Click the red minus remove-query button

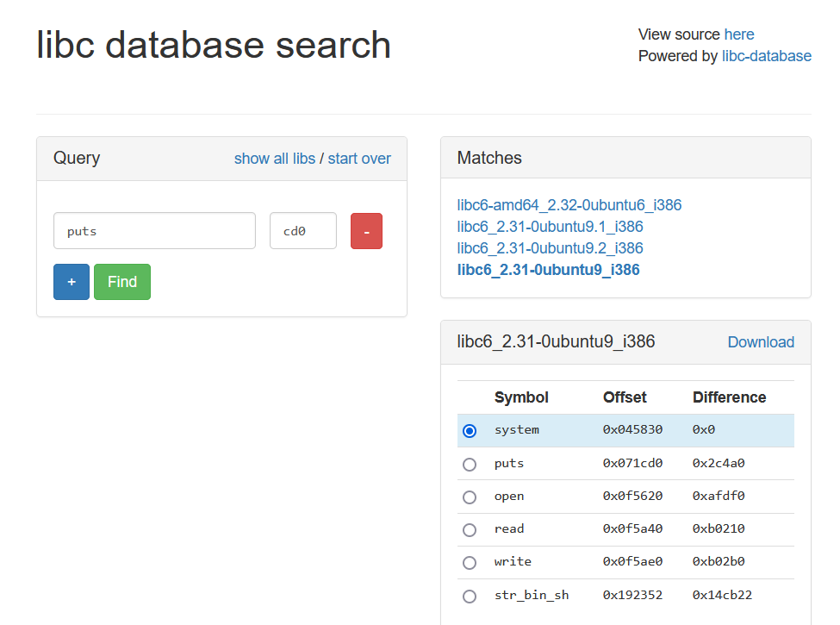click(366, 231)
